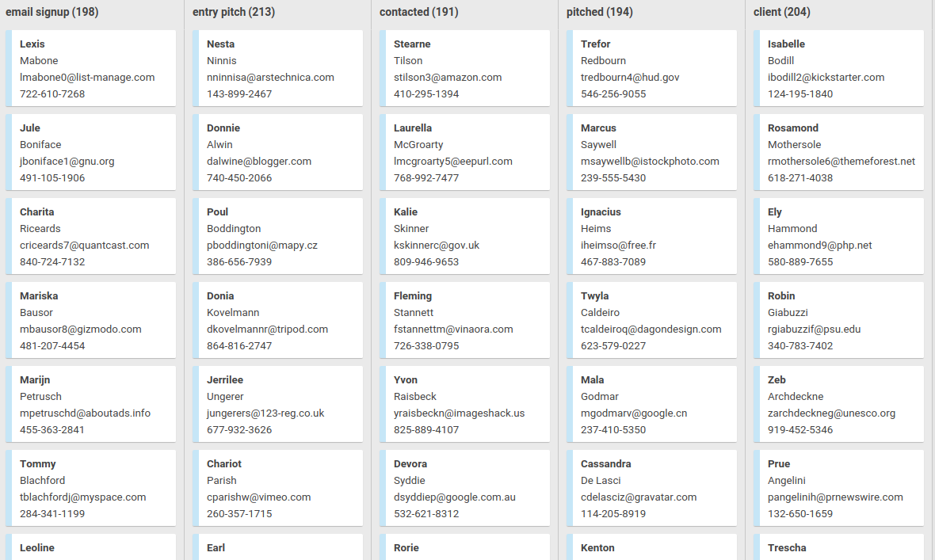Viewport: 935px width, 560px height.
Task: Select the contacted (191) column title
Action: (418, 12)
